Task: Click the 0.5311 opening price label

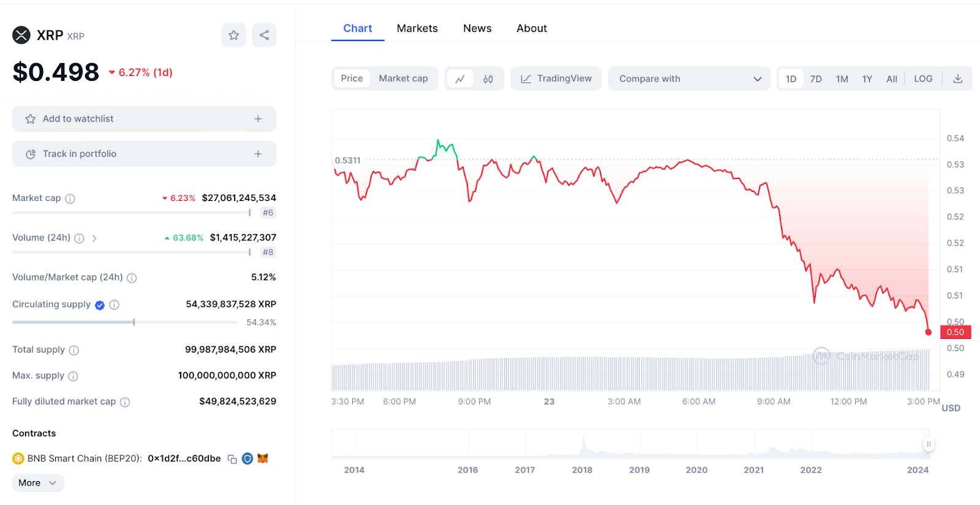Action: tap(348, 161)
